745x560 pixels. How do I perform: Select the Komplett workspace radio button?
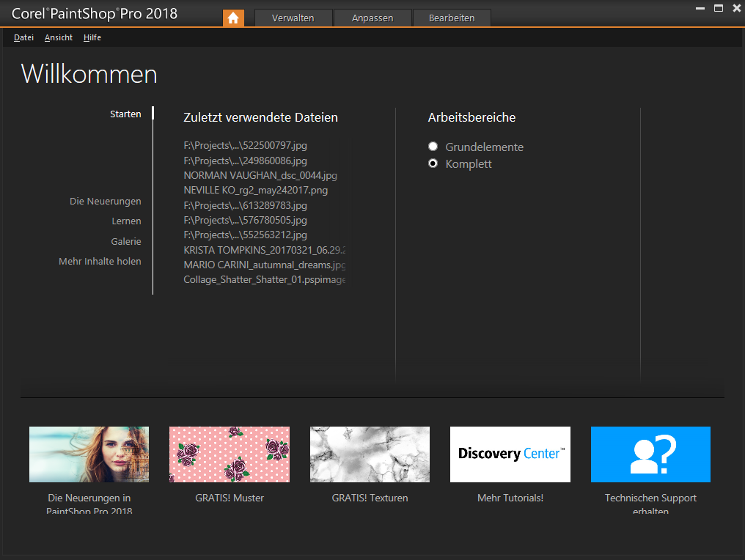click(433, 163)
